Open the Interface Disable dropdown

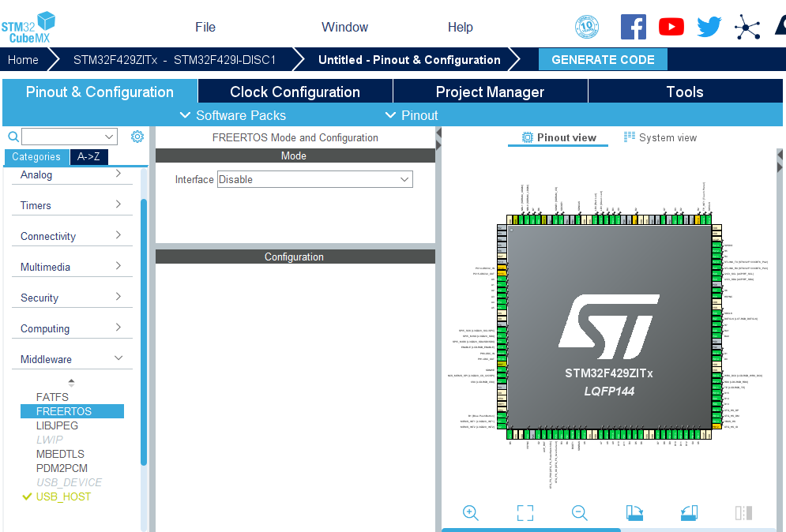click(x=315, y=179)
